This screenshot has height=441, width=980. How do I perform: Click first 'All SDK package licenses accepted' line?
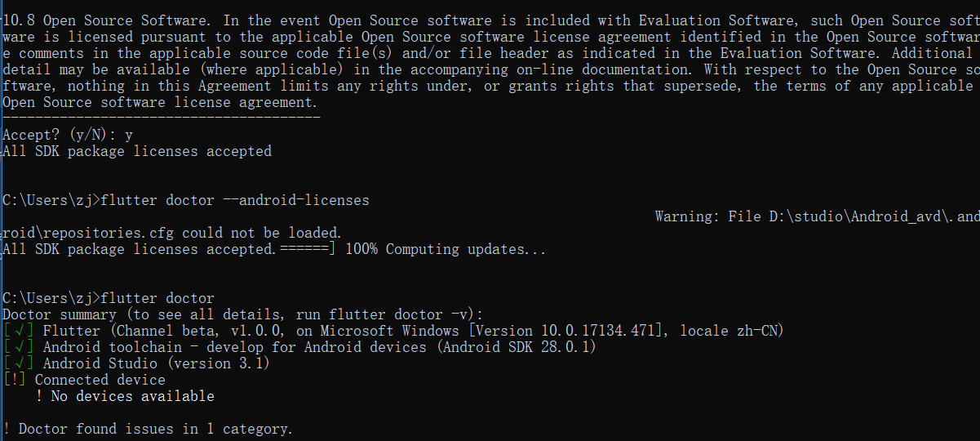(137, 151)
